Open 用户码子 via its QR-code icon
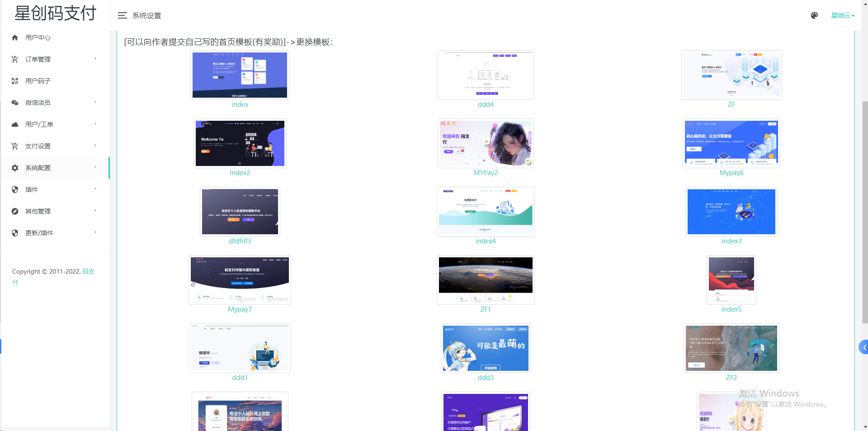This screenshot has width=868, height=431. [15, 81]
